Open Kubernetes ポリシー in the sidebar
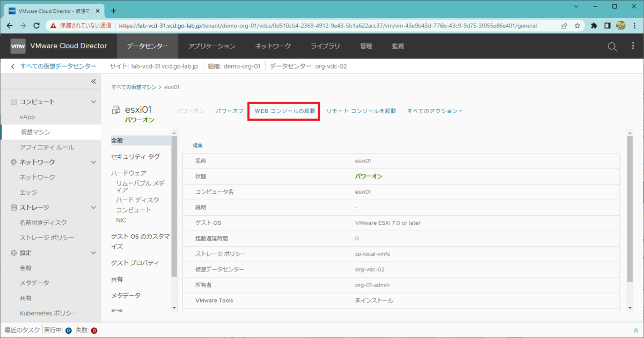Screen dimensions: 644x338 pyautogui.click(x=48, y=313)
